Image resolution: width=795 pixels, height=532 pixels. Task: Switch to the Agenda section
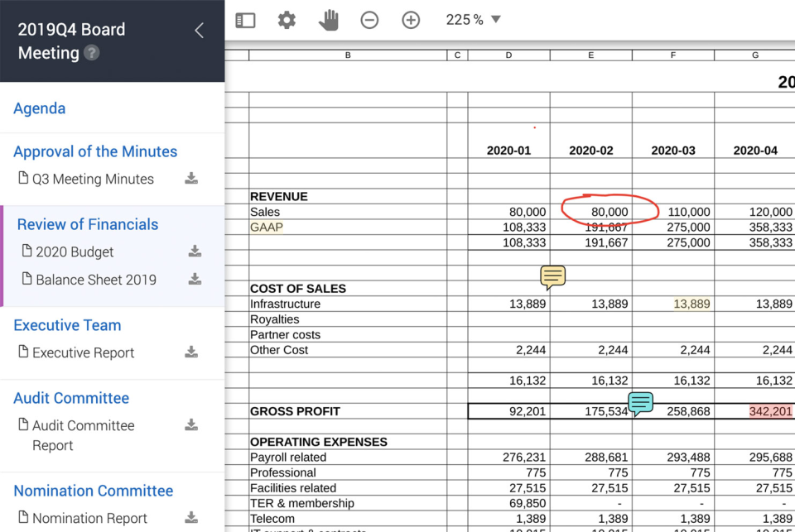click(x=39, y=108)
